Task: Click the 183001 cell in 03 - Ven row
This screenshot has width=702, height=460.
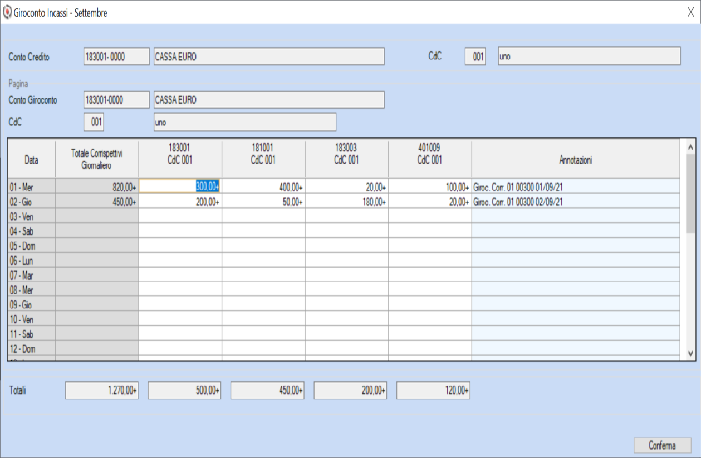Action: (x=180, y=216)
